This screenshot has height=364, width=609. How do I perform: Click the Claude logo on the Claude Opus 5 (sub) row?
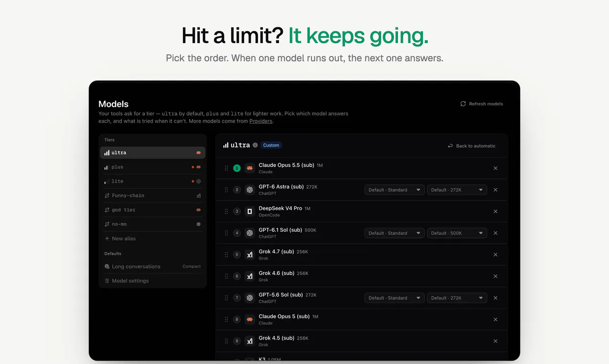[x=249, y=319]
